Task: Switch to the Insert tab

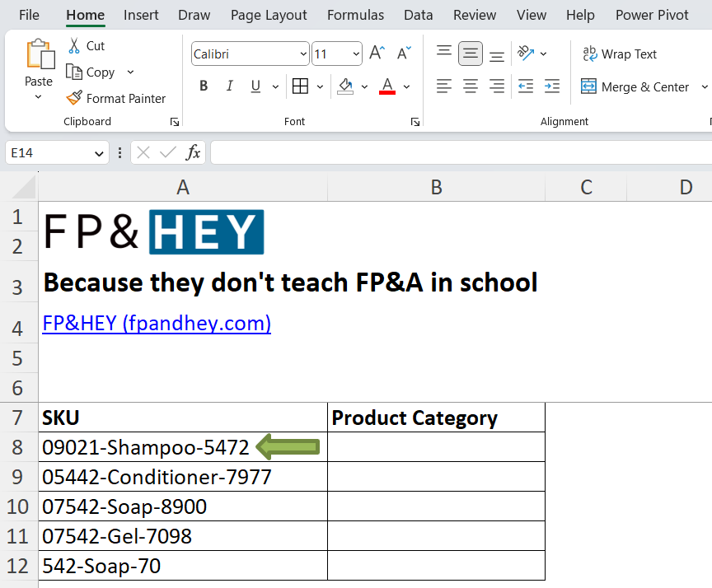Action: (141, 15)
